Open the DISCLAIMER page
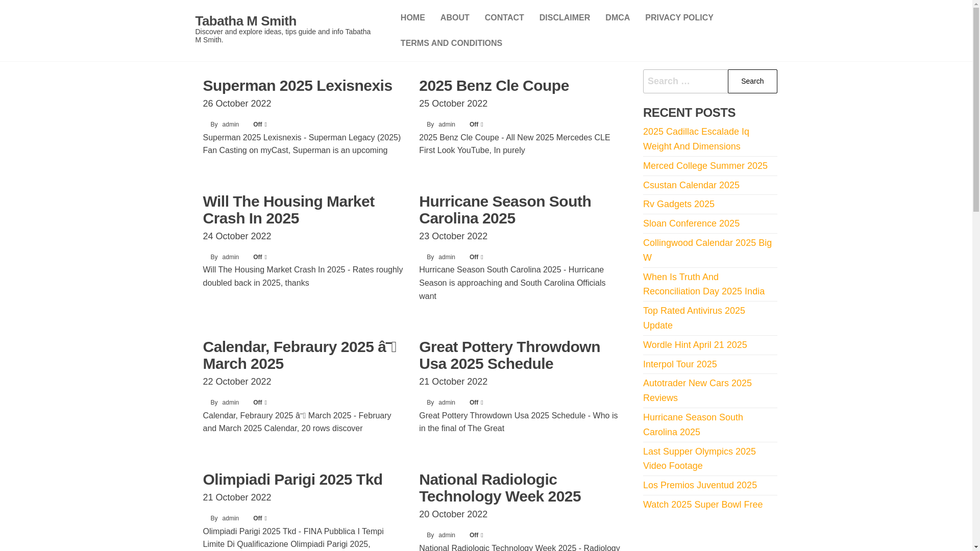 click(565, 18)
